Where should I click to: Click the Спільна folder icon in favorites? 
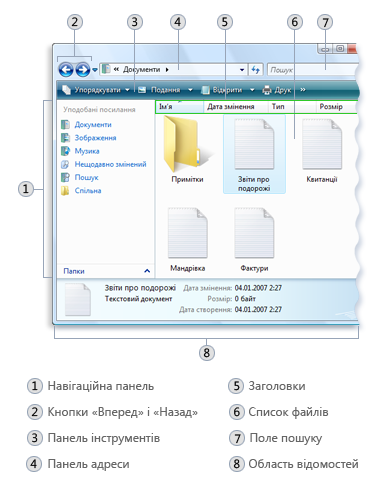65,191
